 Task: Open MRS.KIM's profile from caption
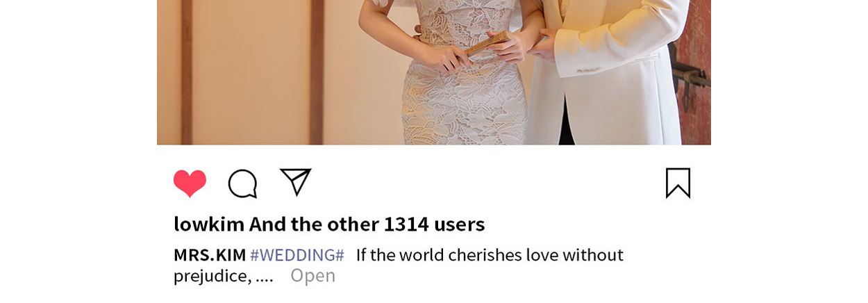coord(210,255)
